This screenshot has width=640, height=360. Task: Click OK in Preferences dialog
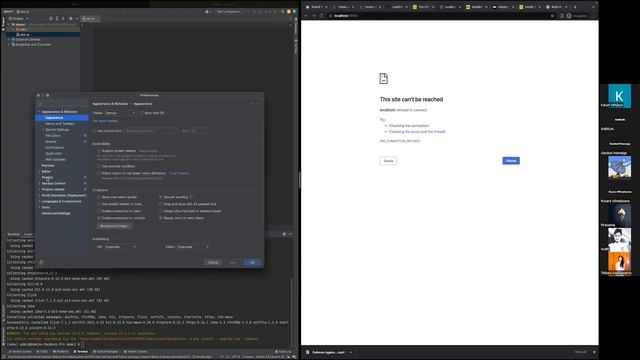pyautogui.click(x=252, y=262)
